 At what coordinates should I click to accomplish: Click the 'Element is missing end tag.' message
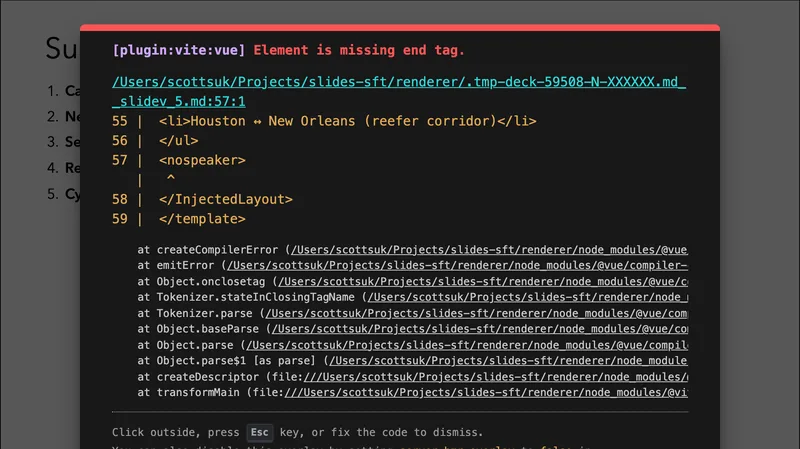[x=359, y=50]
